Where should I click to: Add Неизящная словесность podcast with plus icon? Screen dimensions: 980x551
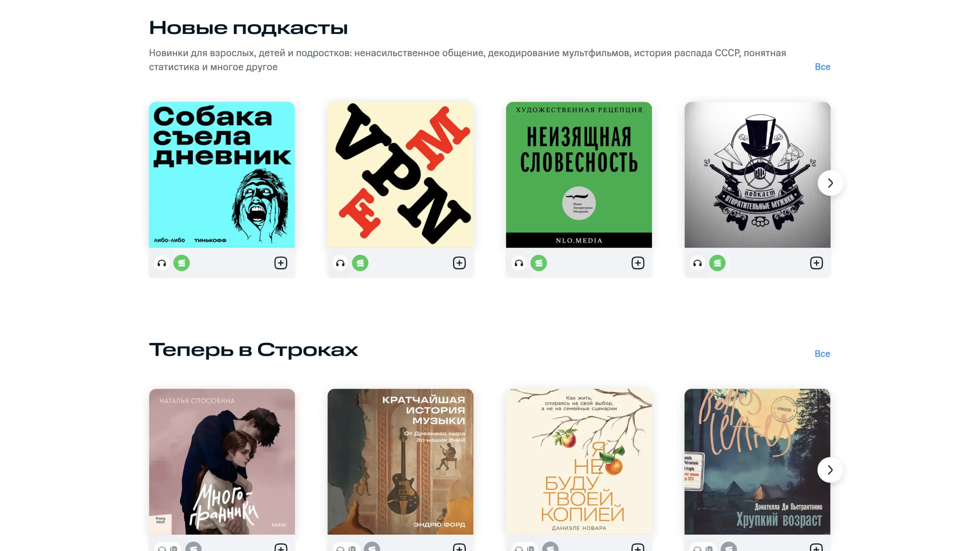tap(638, 263)
